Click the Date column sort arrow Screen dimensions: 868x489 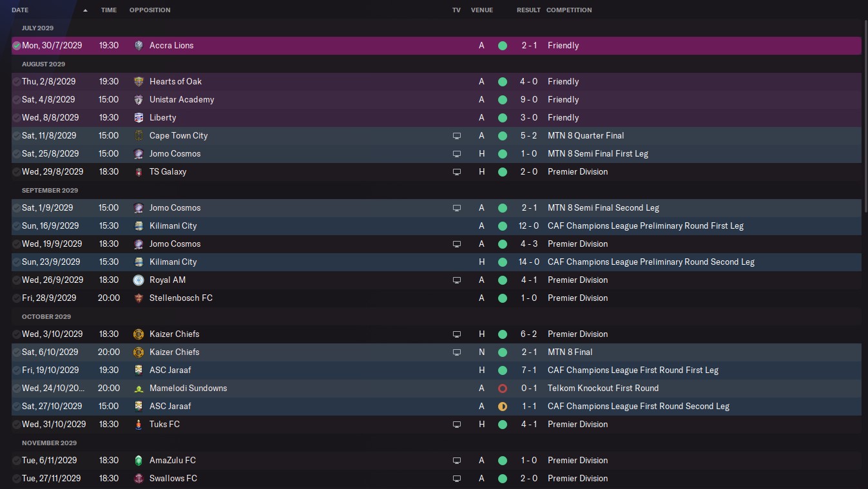tap(85, 10)
